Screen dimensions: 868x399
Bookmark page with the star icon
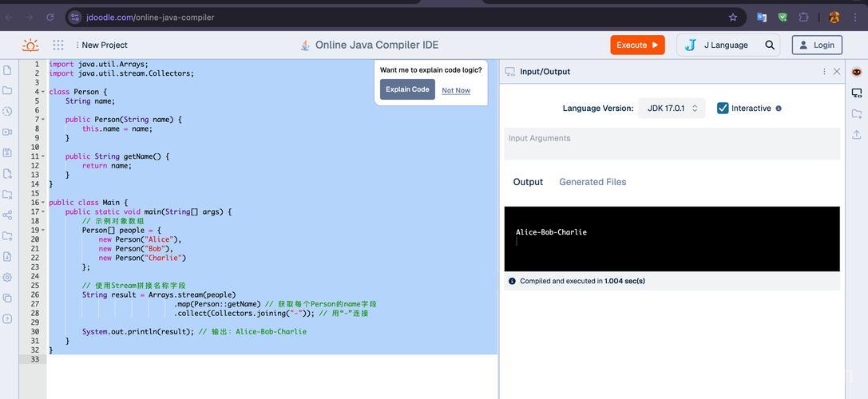click(733, 17)
